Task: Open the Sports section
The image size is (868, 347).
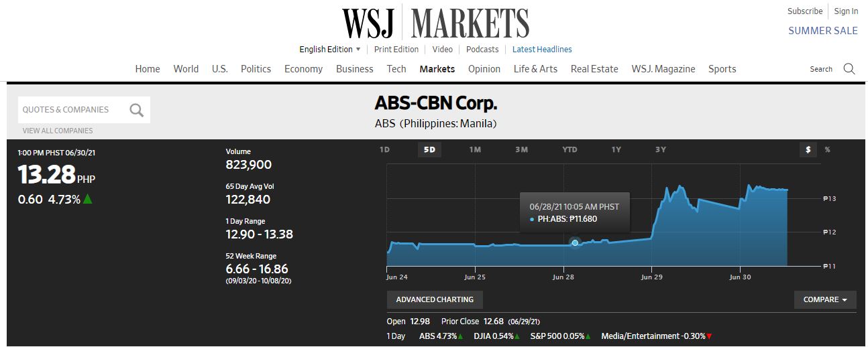Action: tap(722, 69)
